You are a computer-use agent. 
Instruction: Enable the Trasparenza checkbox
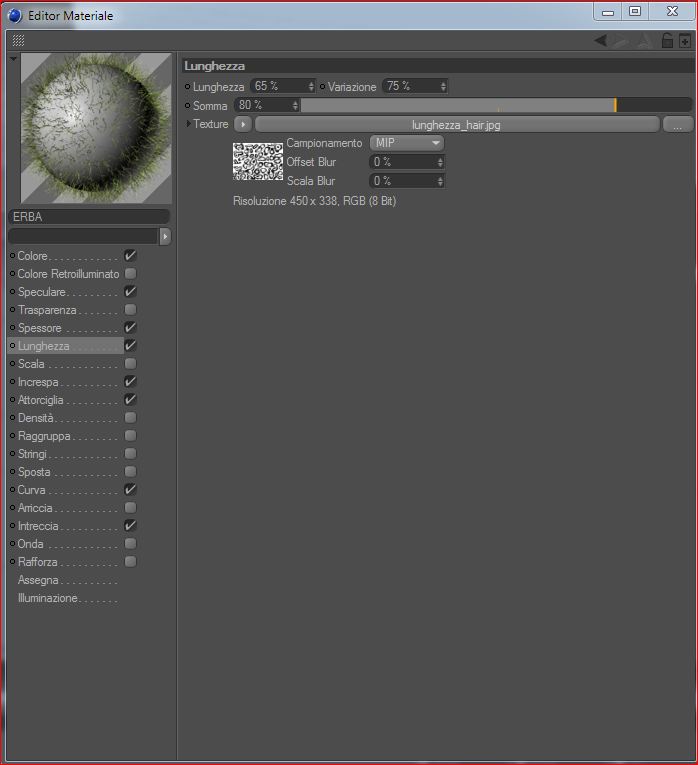coord(130,309)
